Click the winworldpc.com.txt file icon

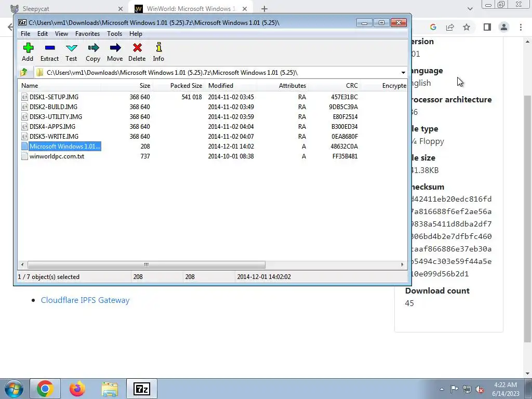[x=24, y=156]
